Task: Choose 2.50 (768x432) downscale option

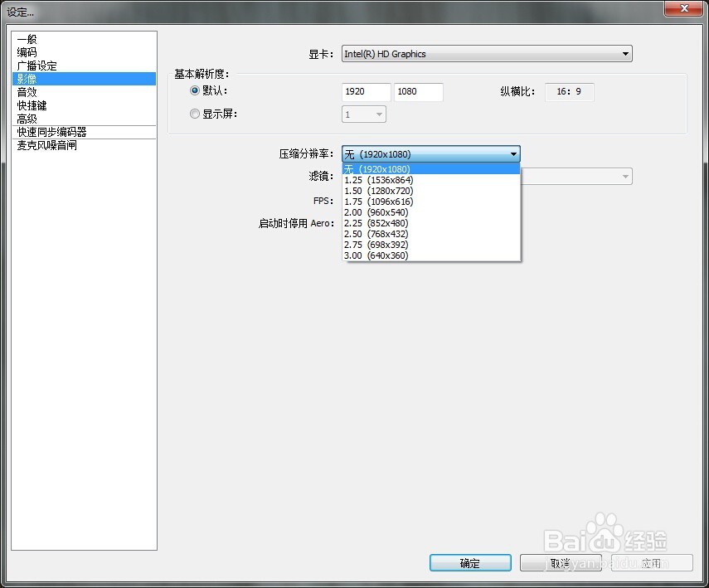Action: 431,234
